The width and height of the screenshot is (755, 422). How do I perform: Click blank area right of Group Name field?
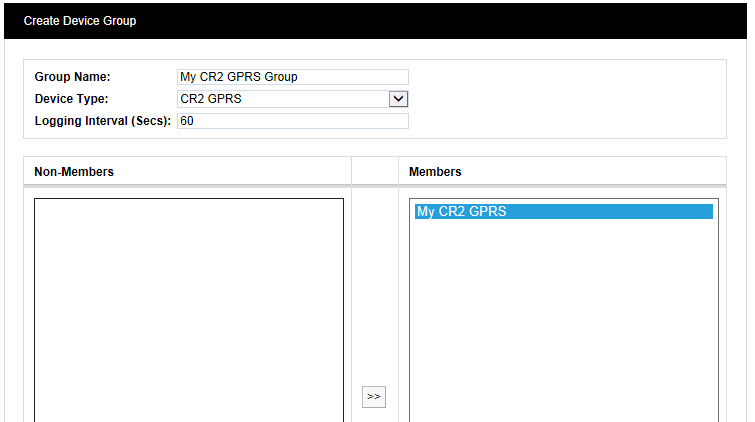point(560,77)
